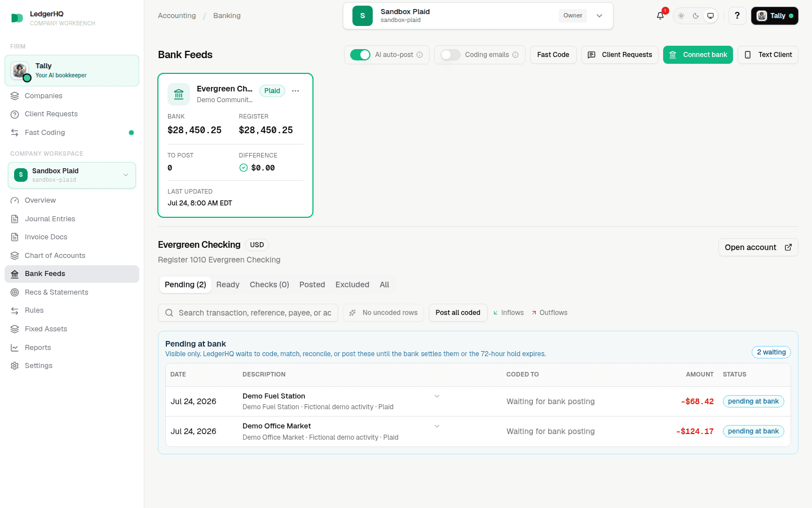Viewport: 812px width, 508px height.
Task: Click the Accounting breadcrumb link
Action: 177,16
